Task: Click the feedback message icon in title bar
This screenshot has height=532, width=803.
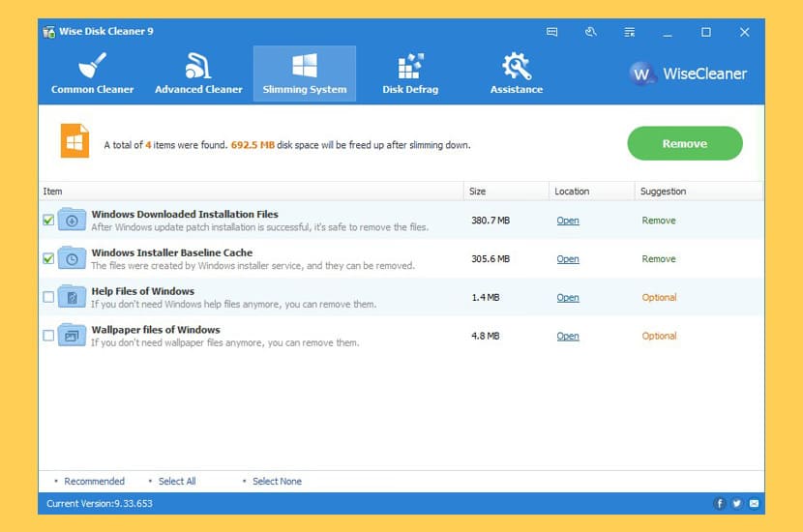Action: click(551, 32)
